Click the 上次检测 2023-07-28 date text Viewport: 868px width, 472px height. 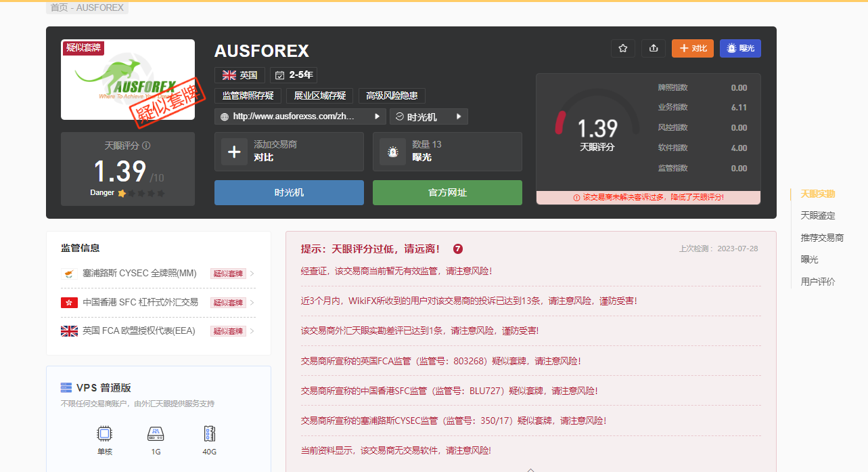(718, 249)
